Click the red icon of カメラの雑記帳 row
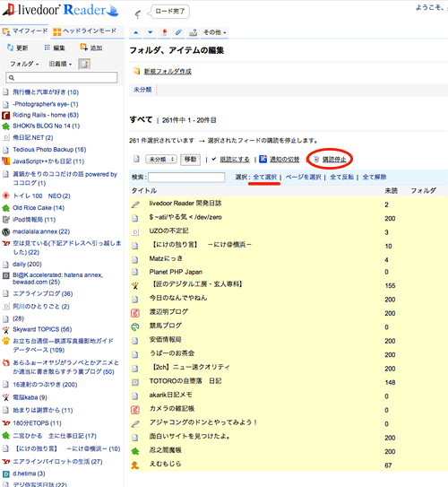 (x=135, y=410)
